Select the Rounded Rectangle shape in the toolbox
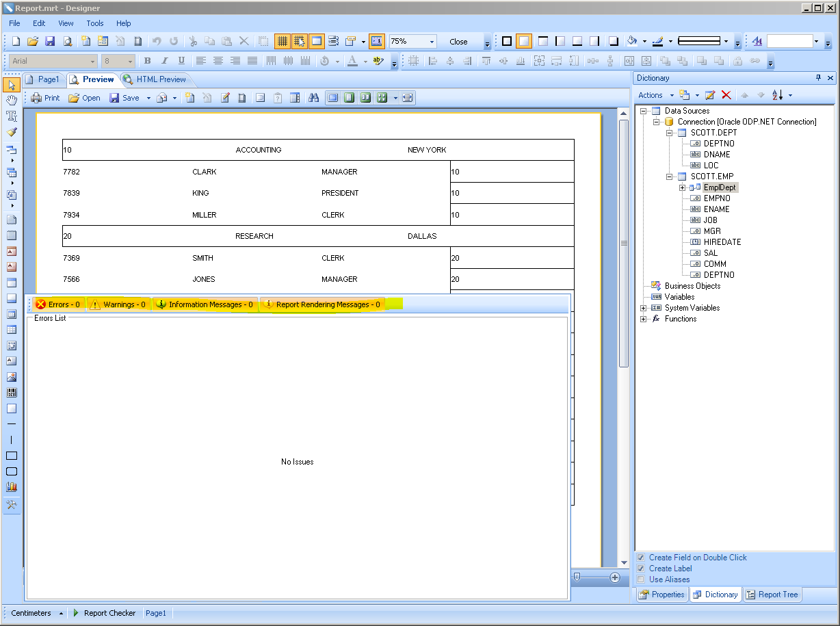Image resolution: width=840 pixels, height=626 pixels. [x=12, y=471]
